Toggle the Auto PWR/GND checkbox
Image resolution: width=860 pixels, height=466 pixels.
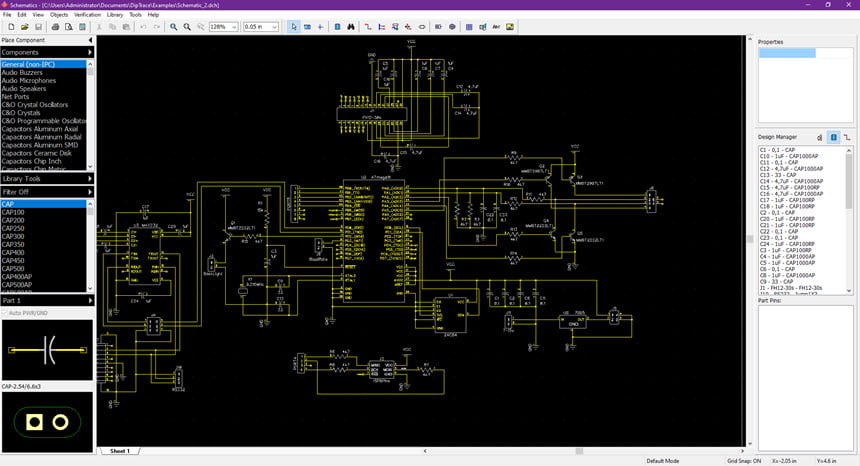point(5,313)
